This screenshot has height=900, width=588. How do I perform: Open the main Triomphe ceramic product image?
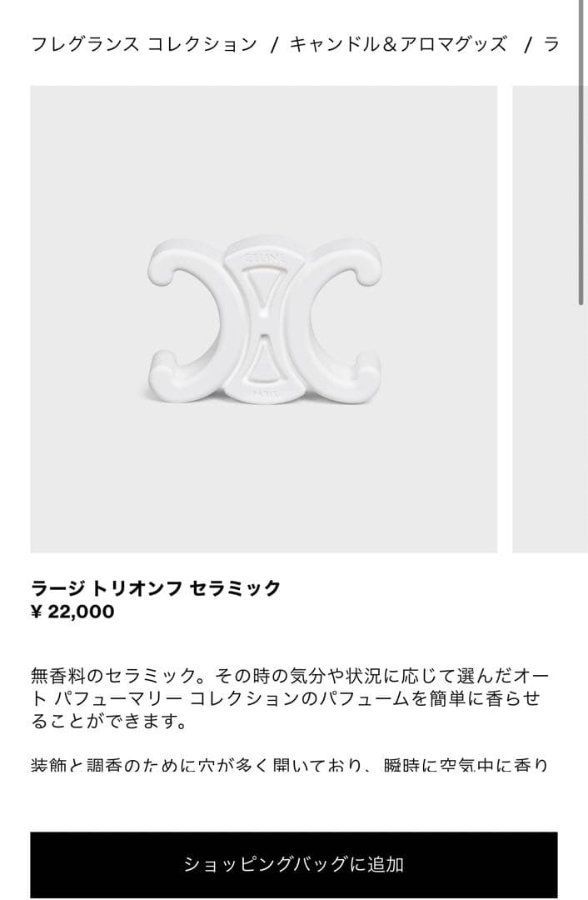tap(263, 319)
